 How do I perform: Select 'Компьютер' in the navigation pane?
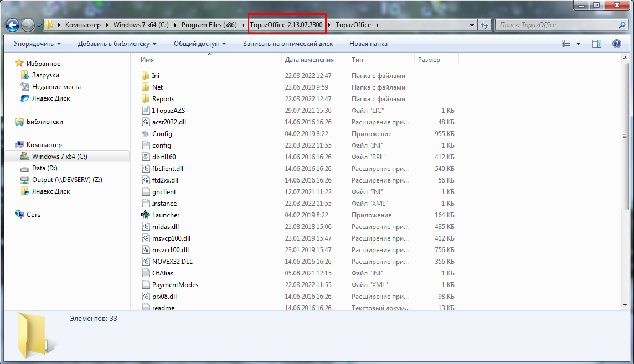pos(44,144)
